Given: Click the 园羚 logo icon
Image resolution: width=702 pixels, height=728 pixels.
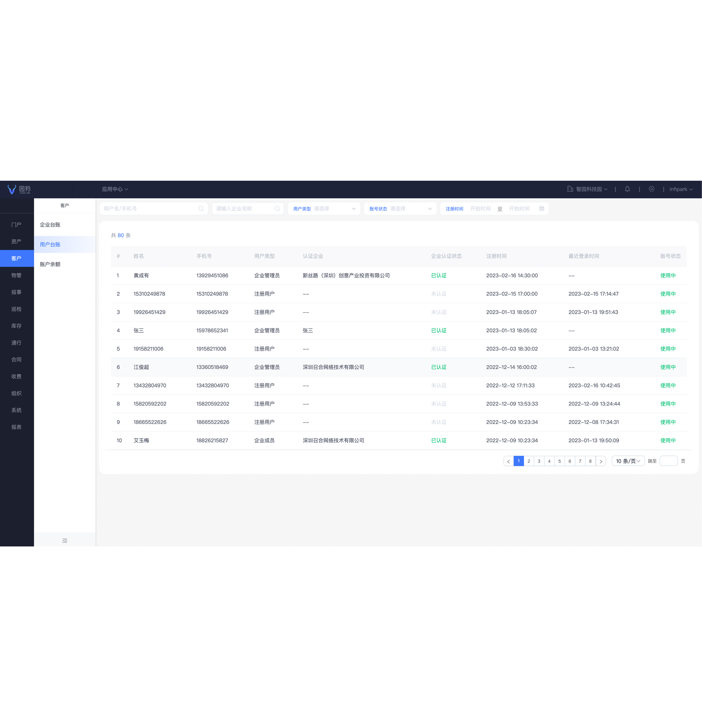Looking at the screenshot, I should pos(12,189).
